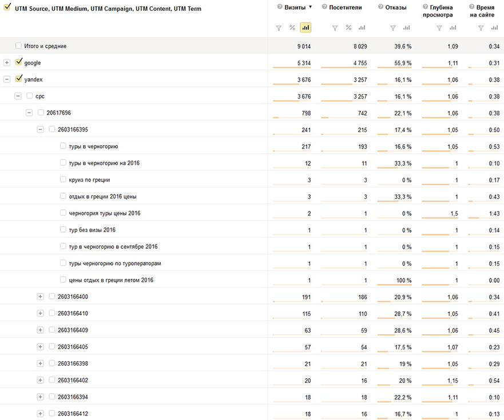Open help icon next to Отказы header
This screenshot has height=420, width=504.
[x=381, y=7]
